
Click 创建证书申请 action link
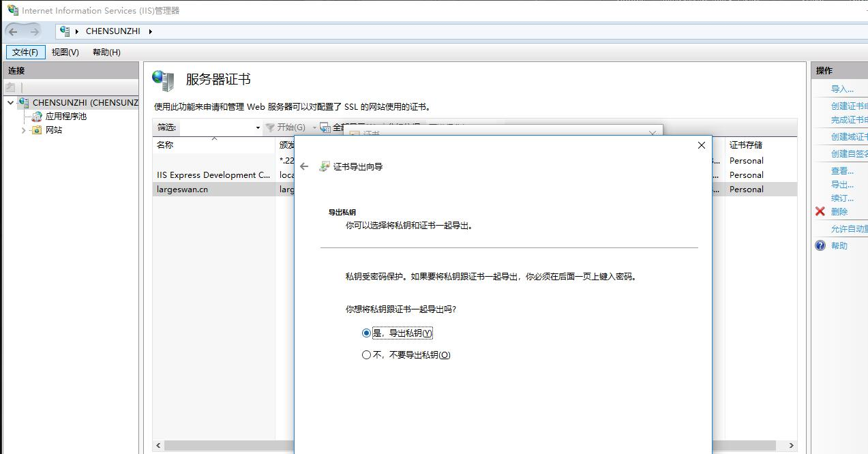point(849,106)
